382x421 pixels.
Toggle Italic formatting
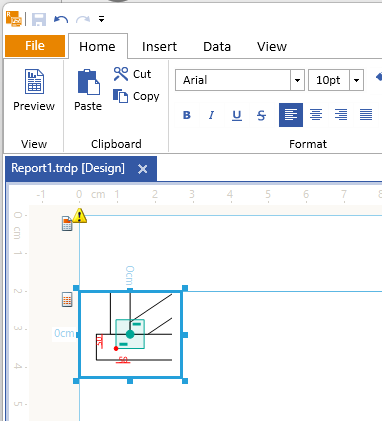(x=211, y=115)
